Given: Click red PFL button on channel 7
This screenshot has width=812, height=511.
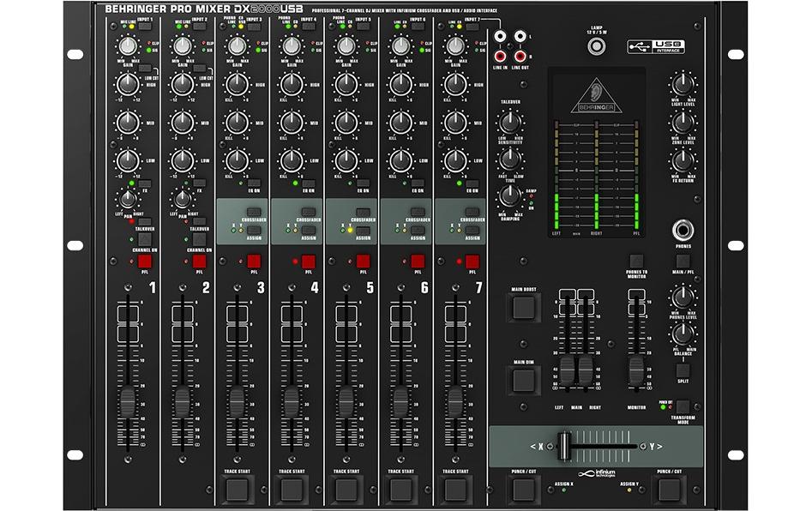Looking at the screenshot, I should pyautogui.click(x=472, y=262).
